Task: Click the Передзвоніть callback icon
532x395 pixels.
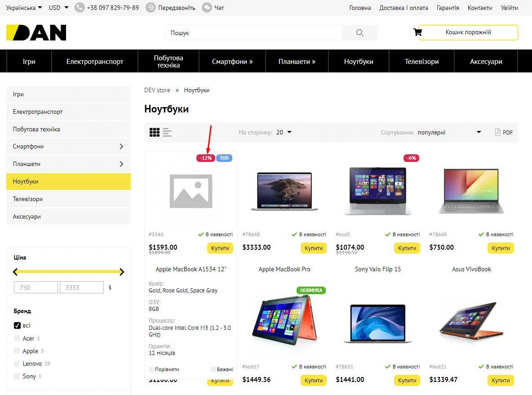Action: (x=151, y=8)
